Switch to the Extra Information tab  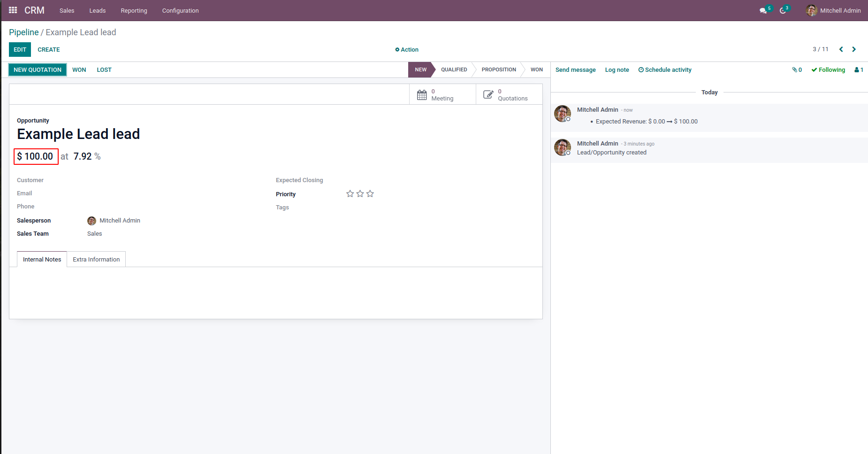(x=96, y=259)
